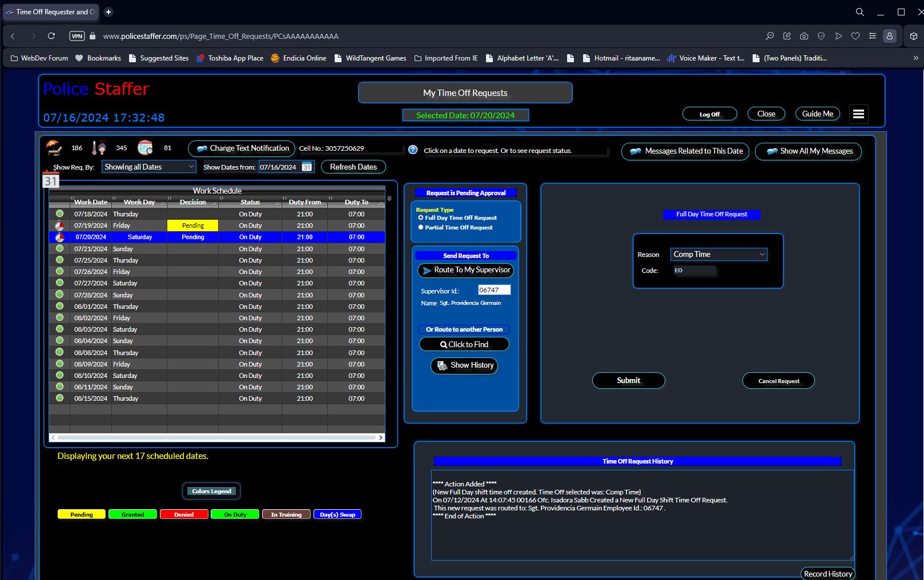
Task: Click the browser search magnifier in title bar
Action: pos(860,12)
